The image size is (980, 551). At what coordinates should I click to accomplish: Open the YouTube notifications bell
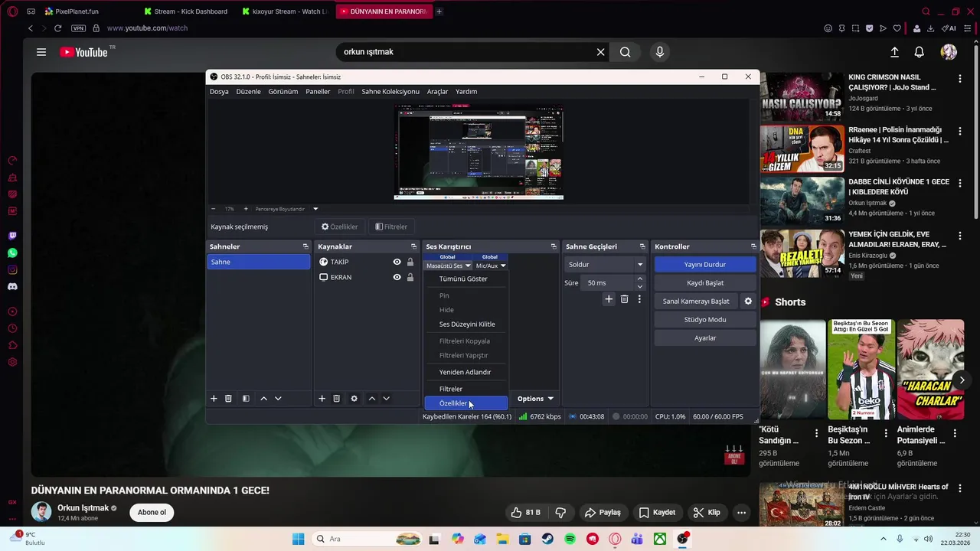pos(920,52)
